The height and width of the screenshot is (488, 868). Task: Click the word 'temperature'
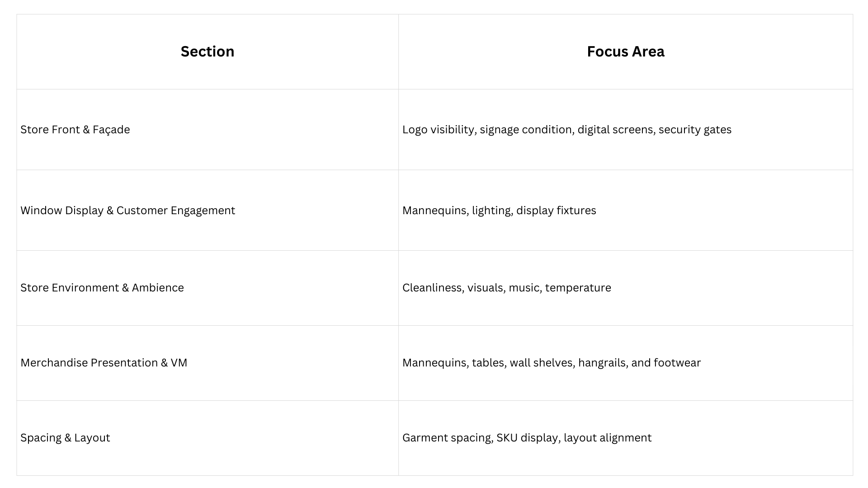click(578, 288)
